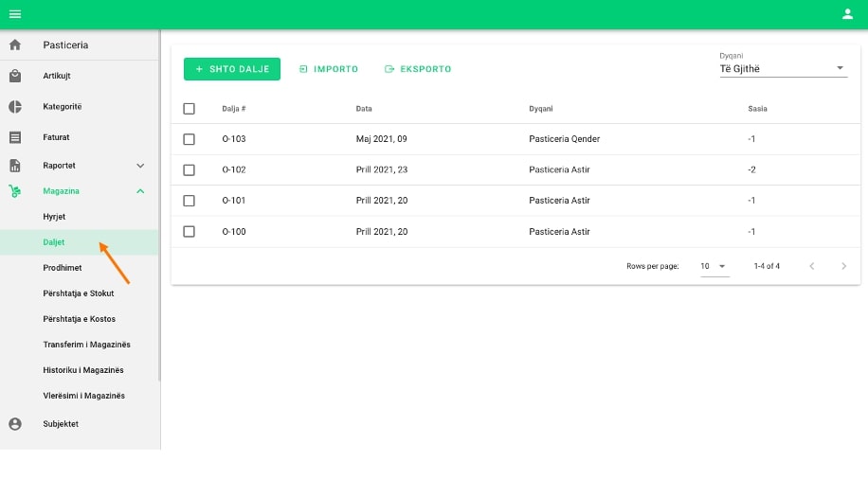Open the hamburger menu icon
Screen dimensions: 868x479
(x=15, y=14)
